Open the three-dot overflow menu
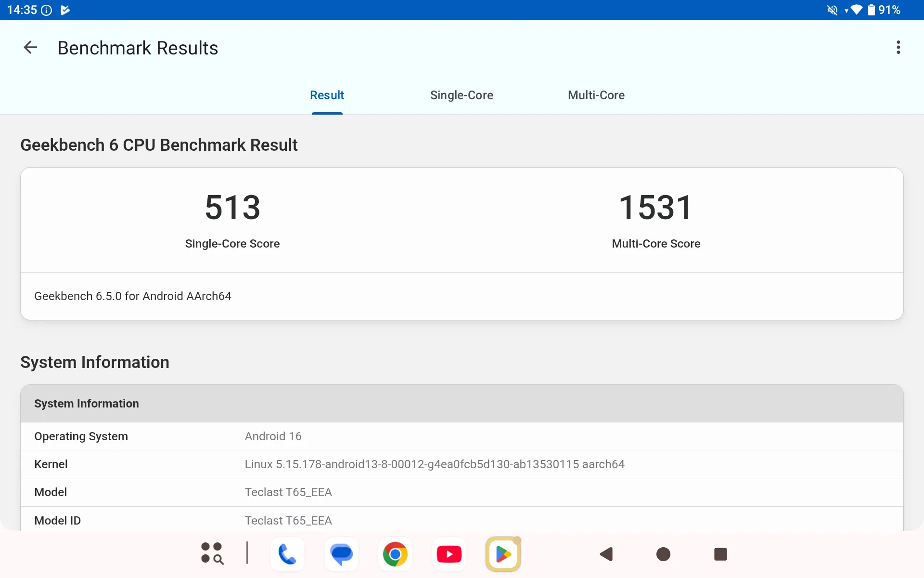Screen dimensions: 924x578 [898, 48]
